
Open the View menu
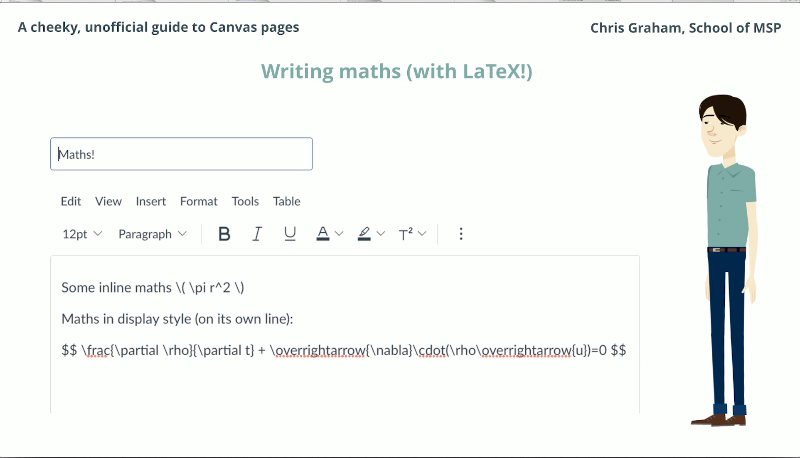point(108,201)
